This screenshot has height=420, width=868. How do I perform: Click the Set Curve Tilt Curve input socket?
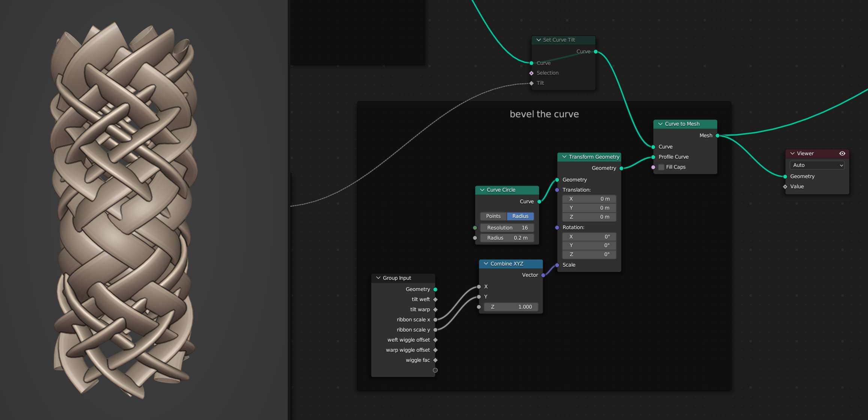[x=532, y=63]
